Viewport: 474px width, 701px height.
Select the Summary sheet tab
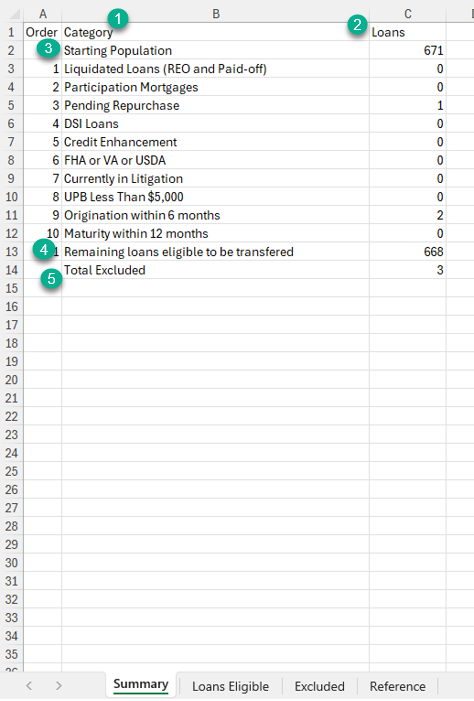pyautogui.click(x=141, y=684)
